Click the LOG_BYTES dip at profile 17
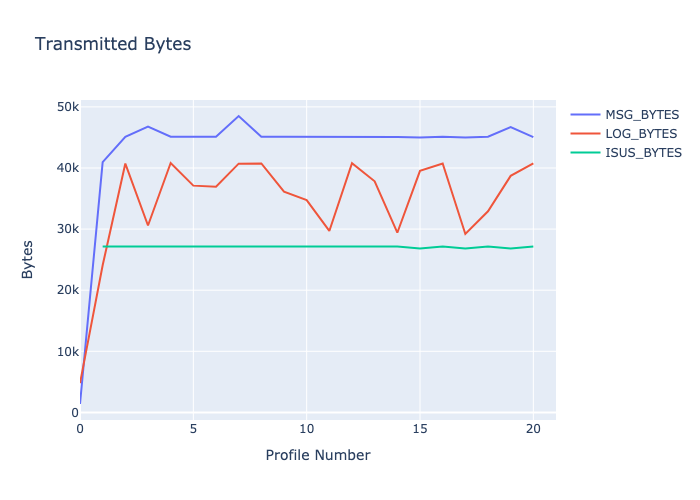 [x=465, y=234]
